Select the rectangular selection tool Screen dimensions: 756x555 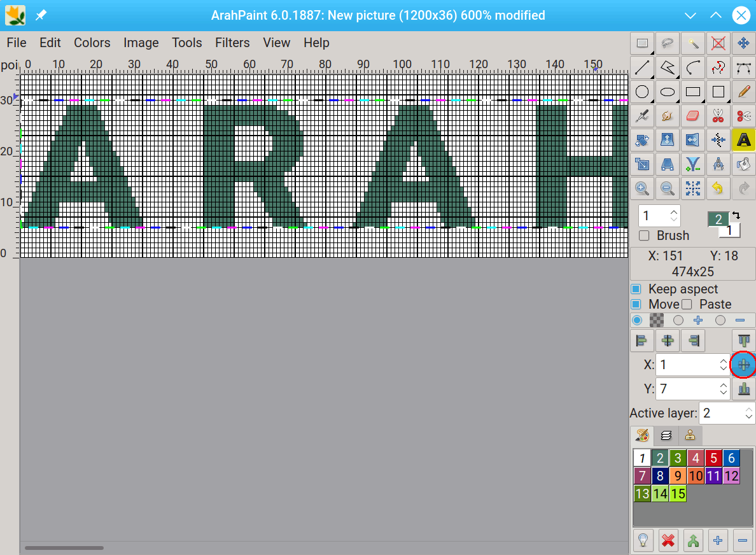click(642, 43)
